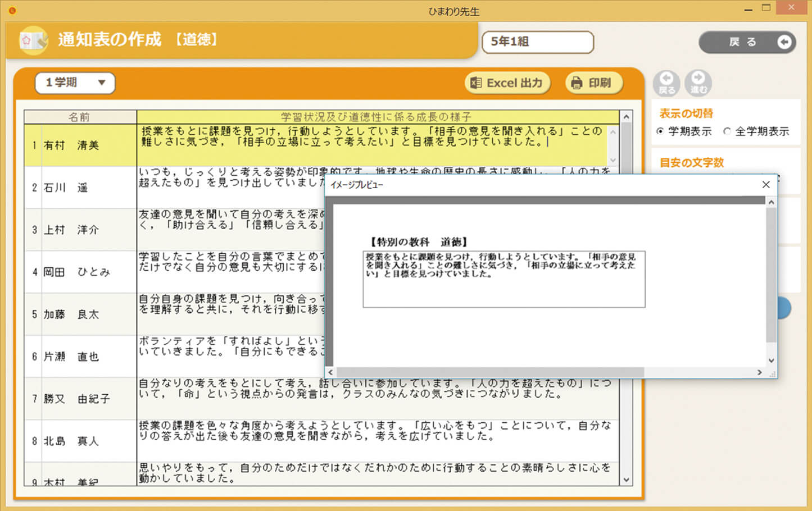Click the comment text for 有村 清美

[x=371, y=143]
